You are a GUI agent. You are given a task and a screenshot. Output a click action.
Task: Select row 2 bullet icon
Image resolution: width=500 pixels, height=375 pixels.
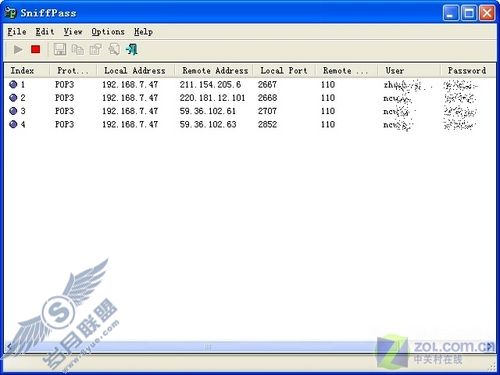coord(13,98)
